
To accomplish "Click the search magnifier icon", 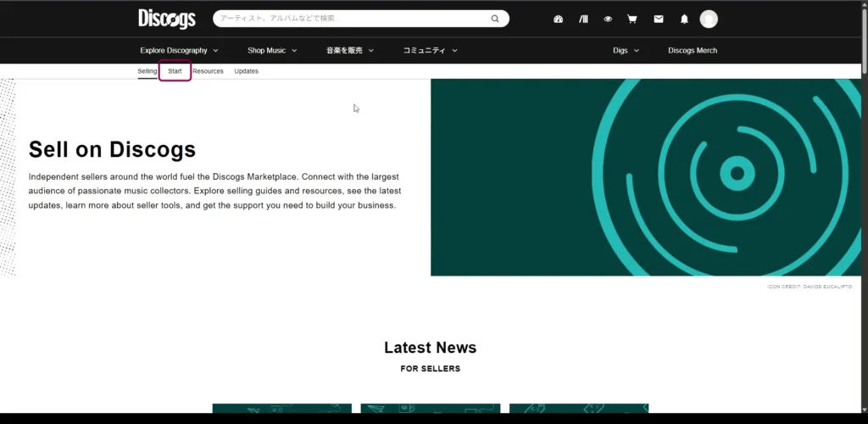I will pos(495,19).
